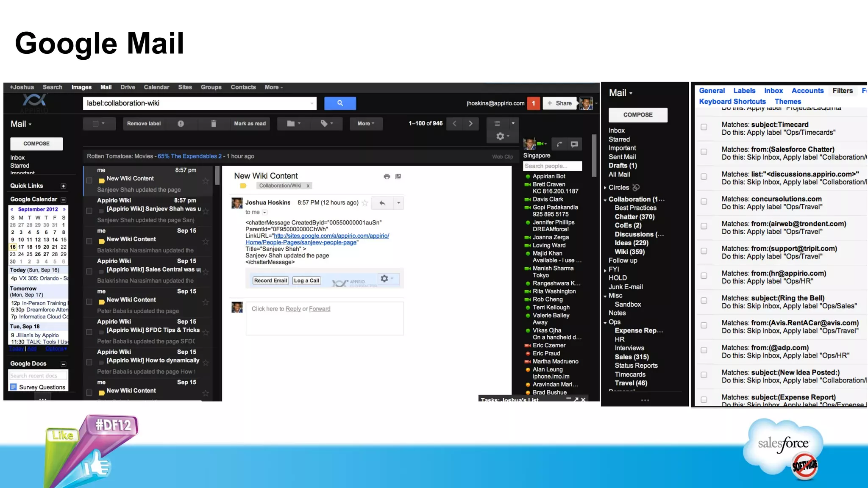
Task: Click Compose in left sidebar
Action: coord(36,144)
